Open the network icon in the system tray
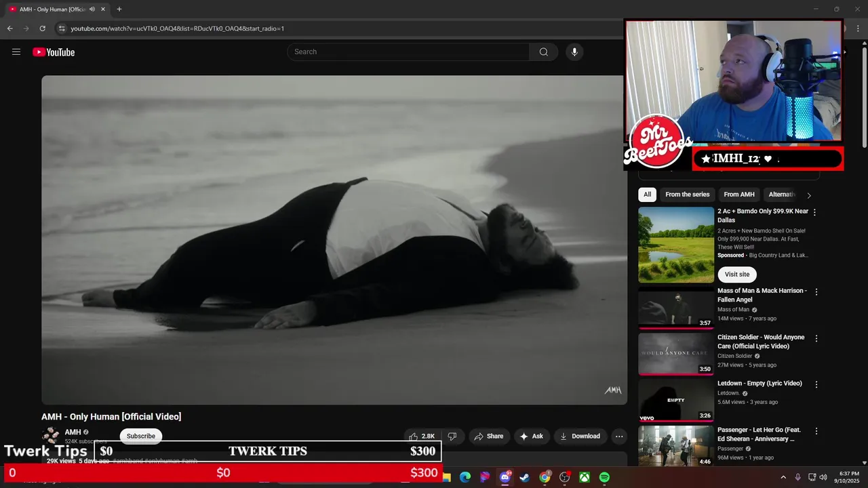This screenshot has width=868, height=488. [x=812, y=478]
